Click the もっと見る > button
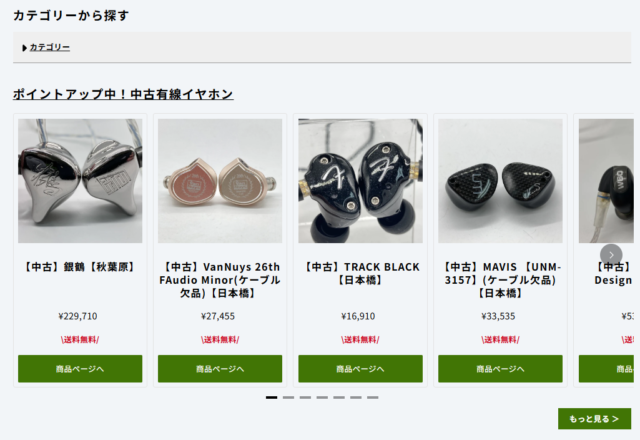640x440 pixels. [x=594, y=419]
